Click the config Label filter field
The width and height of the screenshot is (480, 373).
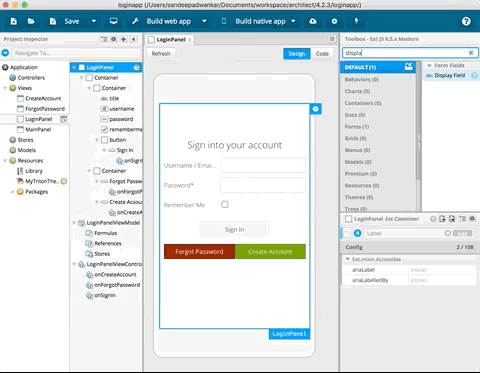(404, 233)
